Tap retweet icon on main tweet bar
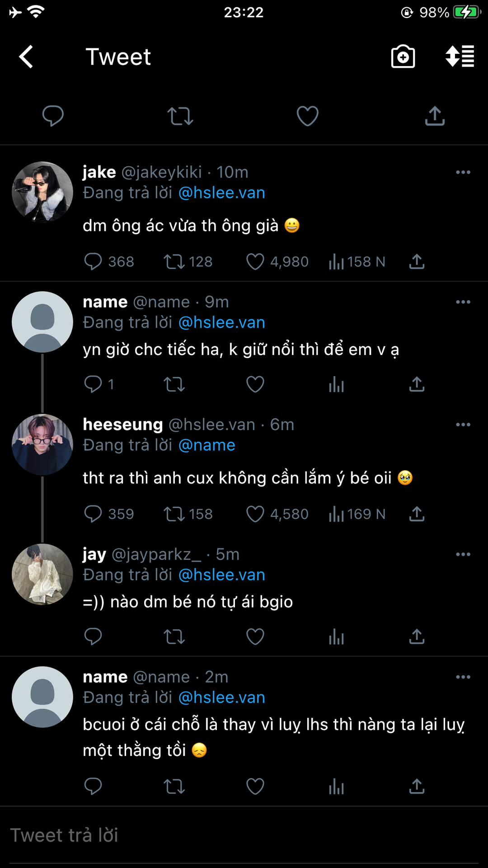Screen dimensions: 488x868 (x=180, y=116)
